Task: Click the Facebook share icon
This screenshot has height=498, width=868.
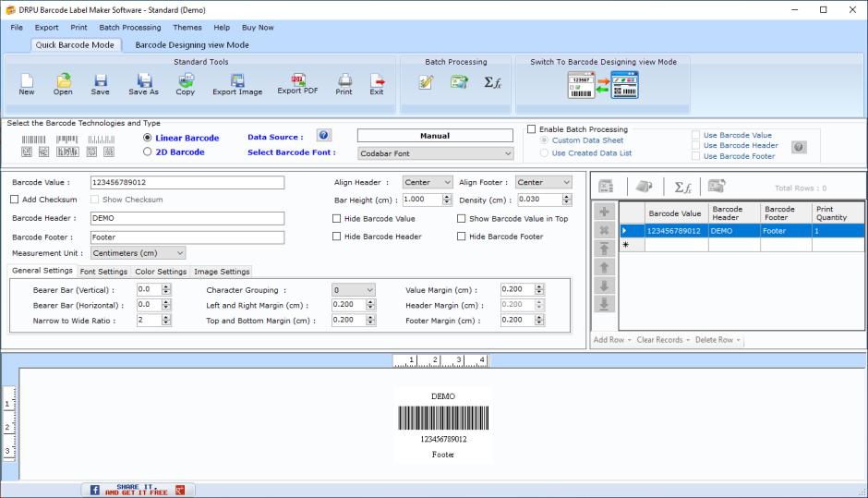Action: click(x=95, y=490)
